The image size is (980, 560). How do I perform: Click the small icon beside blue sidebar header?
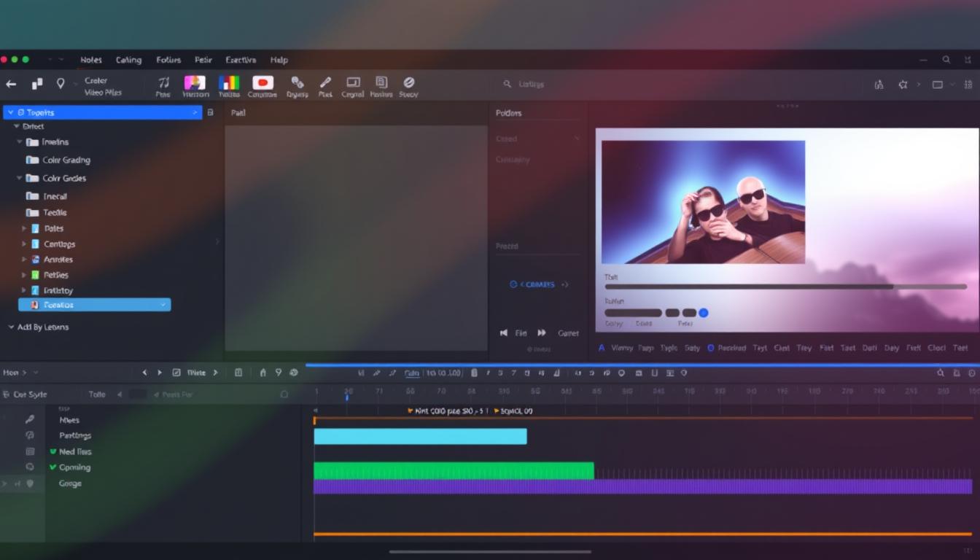click(211, 112)
